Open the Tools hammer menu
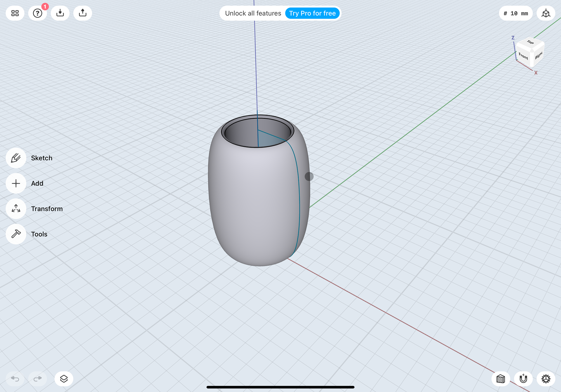This screenshot has height=392, width=561. click(16, 234)
